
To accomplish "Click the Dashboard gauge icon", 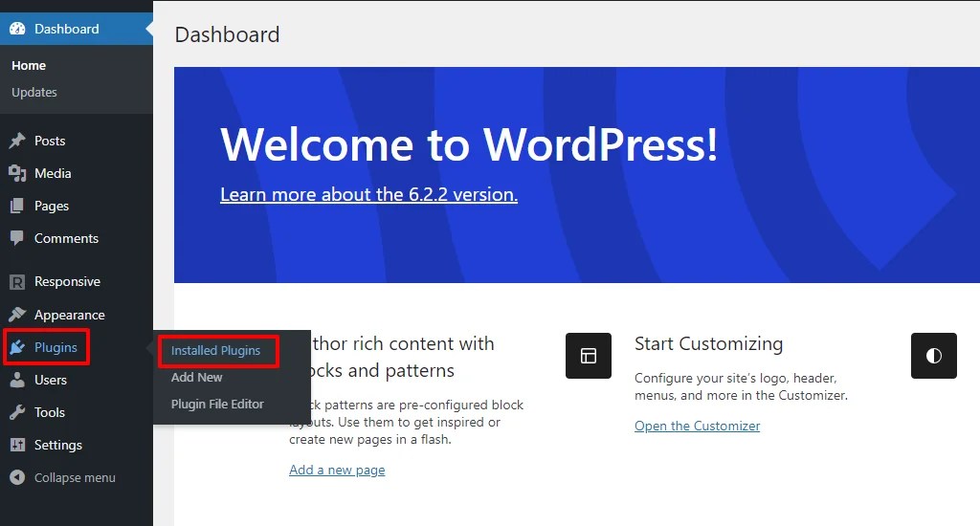I will [x=17, y=29].
